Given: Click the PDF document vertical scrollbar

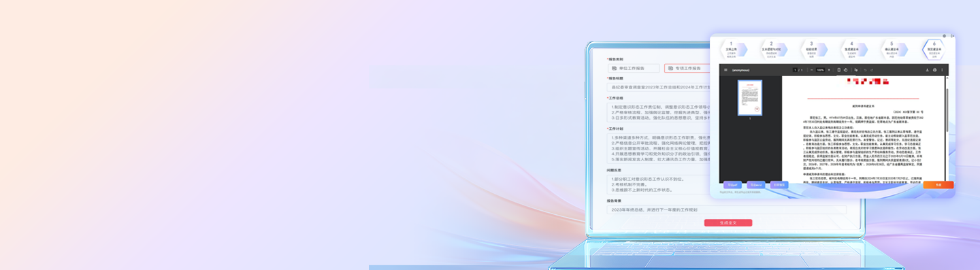Looking at the screenshot, I should [946, 129].
